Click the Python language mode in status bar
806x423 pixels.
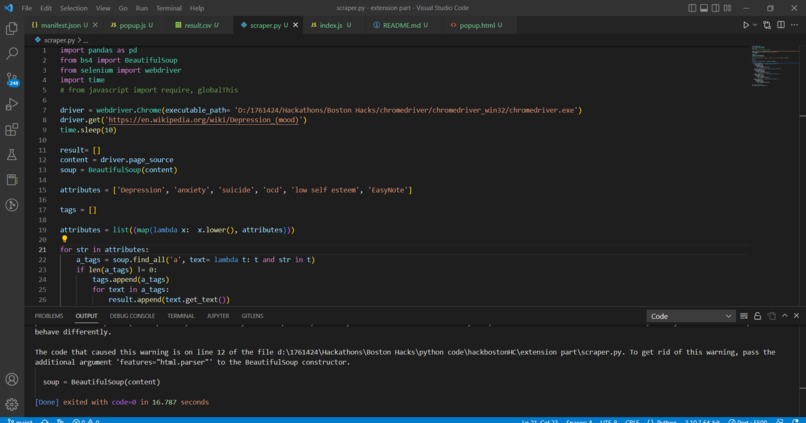tap(666, 420)
